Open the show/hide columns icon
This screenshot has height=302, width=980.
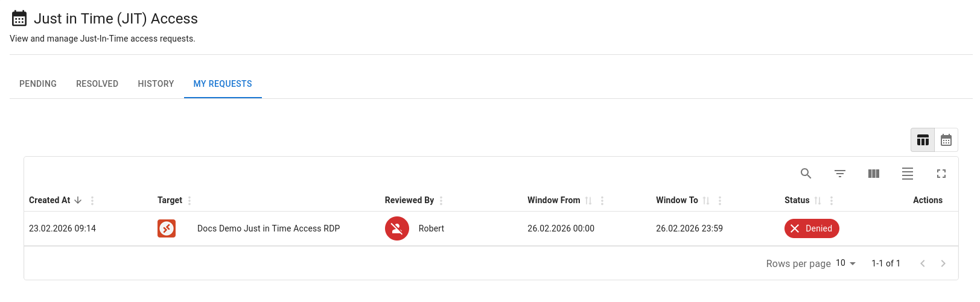pos(873,174)
